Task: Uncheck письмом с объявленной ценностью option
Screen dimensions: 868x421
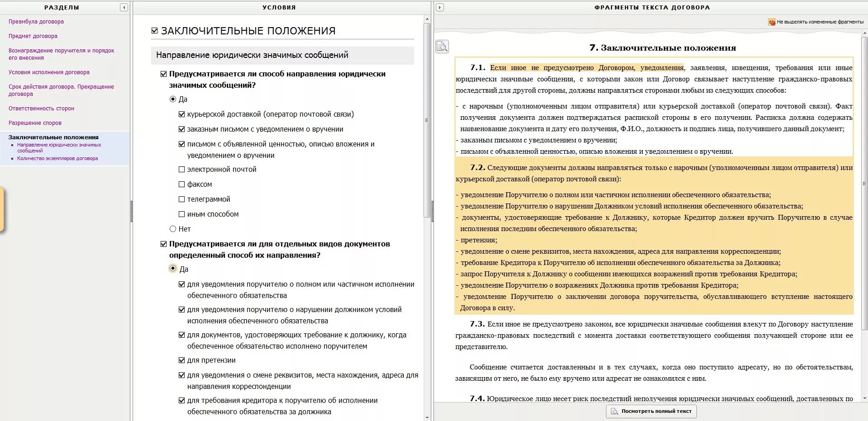Action: [181, 144]
